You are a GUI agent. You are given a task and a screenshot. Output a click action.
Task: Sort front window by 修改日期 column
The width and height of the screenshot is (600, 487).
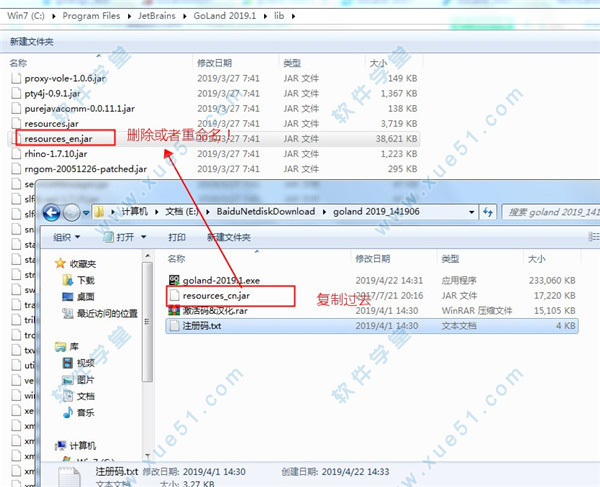click(x=373, y=259)
